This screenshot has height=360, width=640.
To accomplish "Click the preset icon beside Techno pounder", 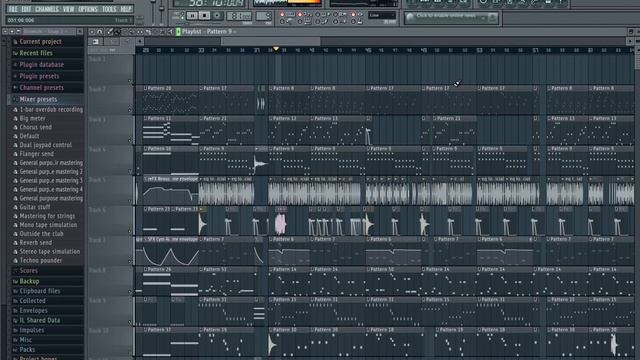I will 16,260.
